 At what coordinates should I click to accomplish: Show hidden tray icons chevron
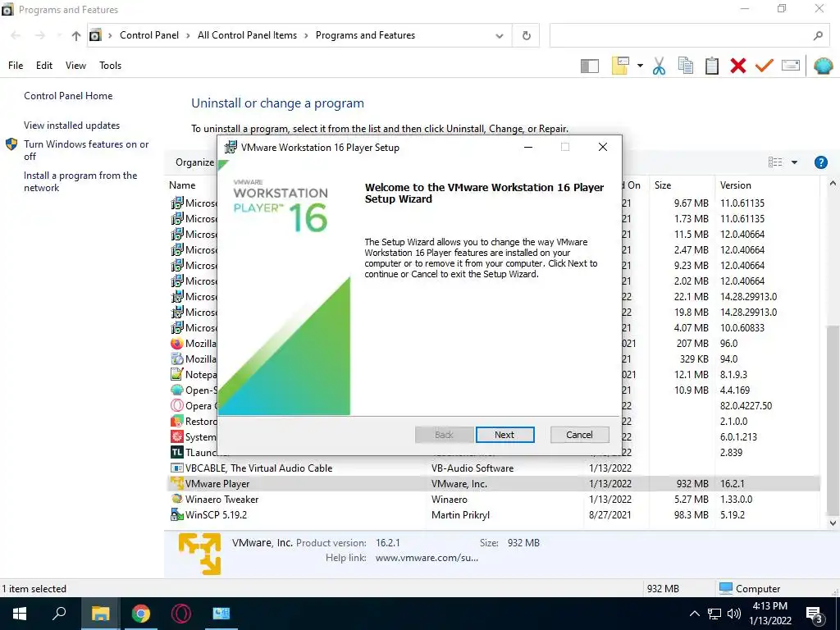pos(694,614)
